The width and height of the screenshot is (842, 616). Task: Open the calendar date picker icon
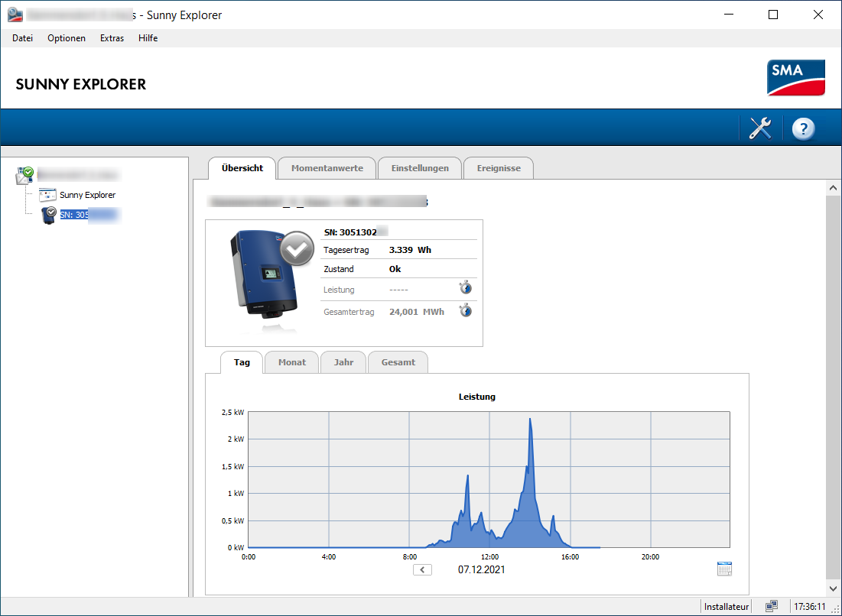click(724, 569)
